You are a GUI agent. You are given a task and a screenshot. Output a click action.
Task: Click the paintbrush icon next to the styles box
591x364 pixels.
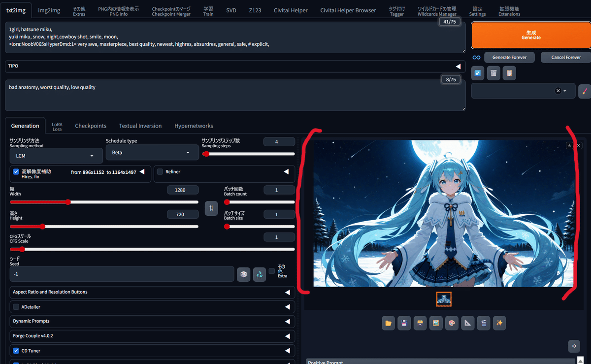click(585, 91)
